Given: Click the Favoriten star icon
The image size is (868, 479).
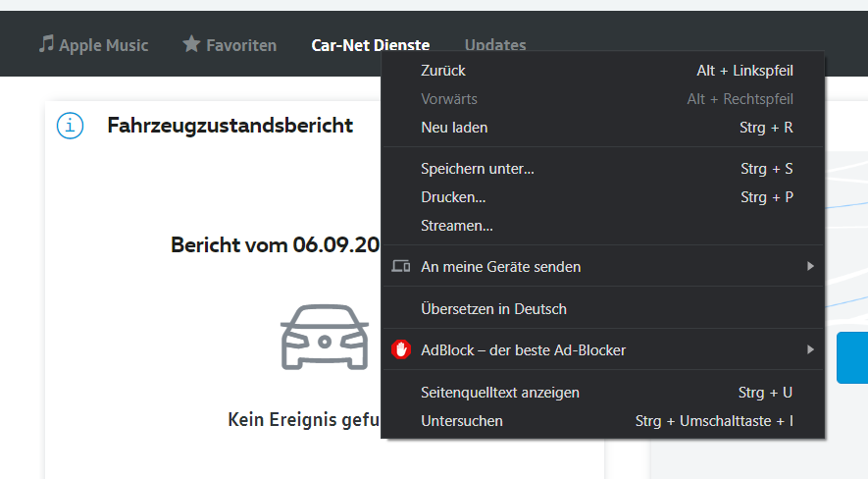Looking at the screenshot, I should (191, 44).
